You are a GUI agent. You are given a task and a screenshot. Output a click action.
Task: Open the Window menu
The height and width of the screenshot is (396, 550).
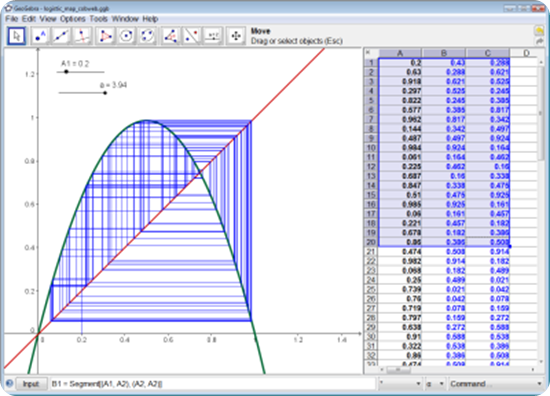[125, 19]
